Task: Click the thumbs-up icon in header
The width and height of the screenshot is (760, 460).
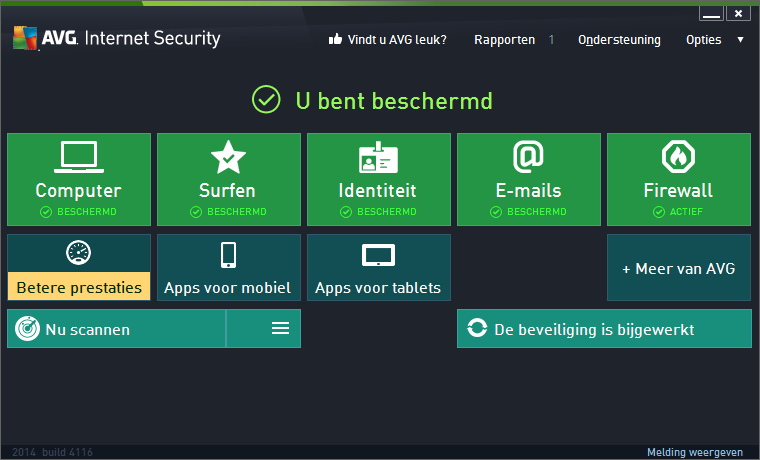Action: [x=335, y=40]
